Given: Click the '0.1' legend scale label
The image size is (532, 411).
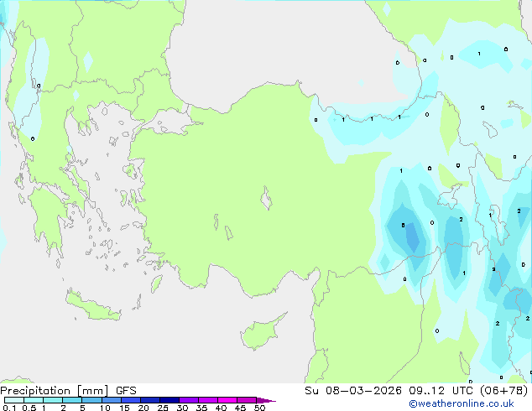Looking at the screenshot, I should [x=9, y=408].
